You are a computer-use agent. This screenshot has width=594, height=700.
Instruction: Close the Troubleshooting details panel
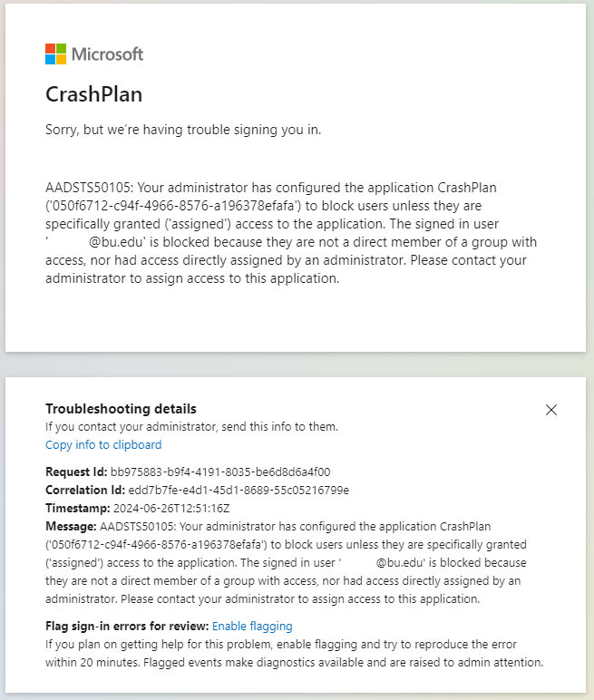pyautogui.click(x=551, y=410)
